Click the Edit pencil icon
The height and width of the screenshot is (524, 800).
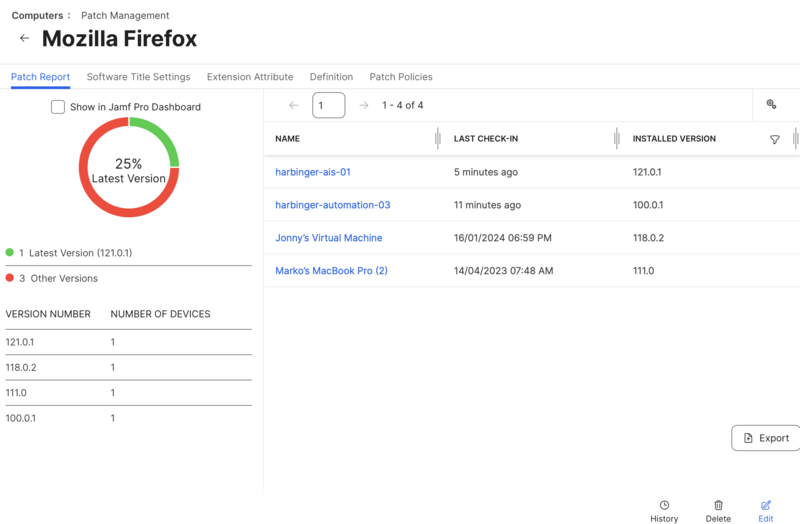click(x=765, y=511)
